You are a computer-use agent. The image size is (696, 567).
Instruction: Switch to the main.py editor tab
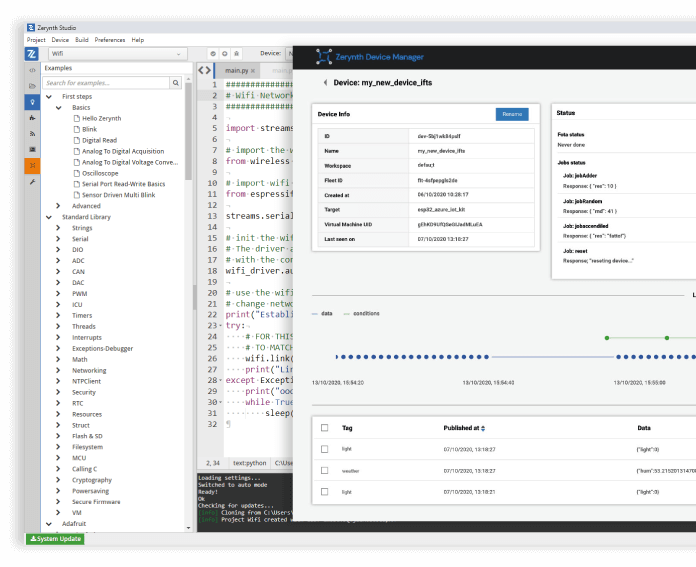tap(237, 71)
